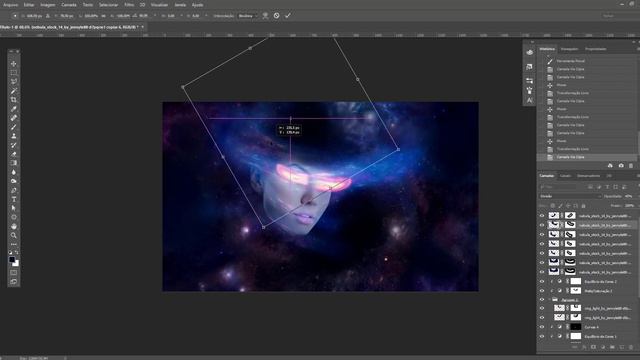Select the Blur tool
This screenshot has width=640, height=360.
13,172
